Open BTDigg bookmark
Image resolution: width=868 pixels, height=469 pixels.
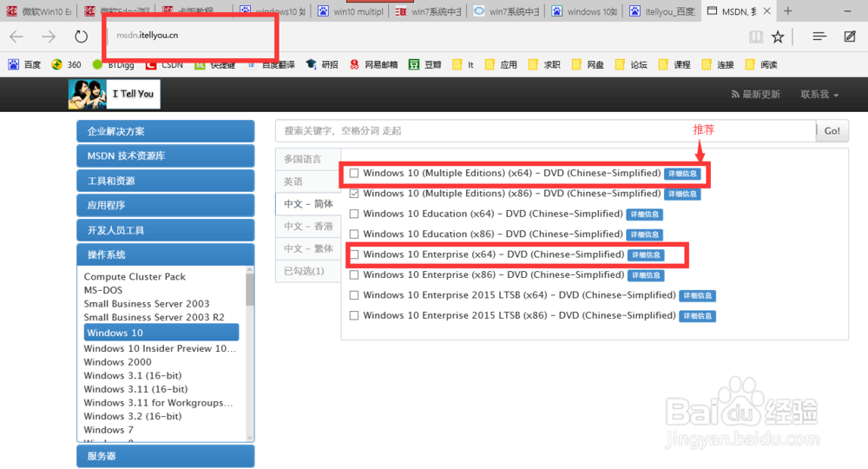[114, 65]
